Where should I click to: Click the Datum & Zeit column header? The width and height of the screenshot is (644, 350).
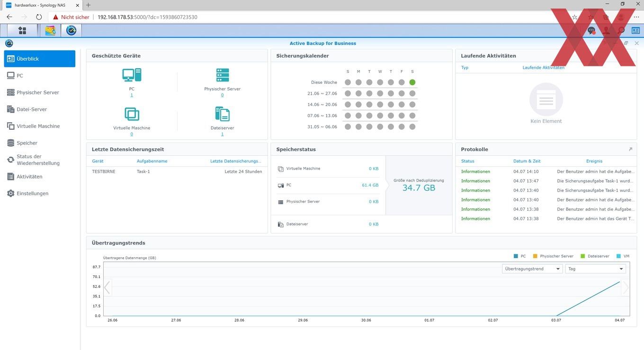(527, 161)
